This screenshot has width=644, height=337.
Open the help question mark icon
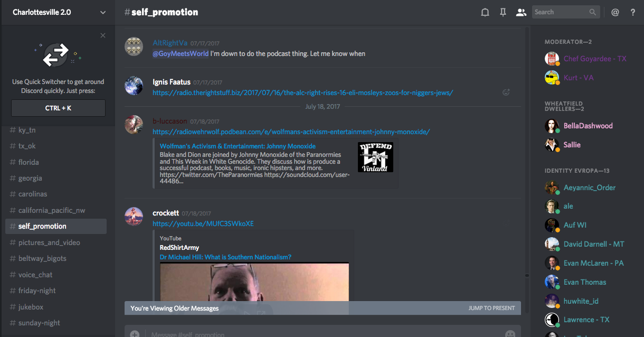coord(633,12)
